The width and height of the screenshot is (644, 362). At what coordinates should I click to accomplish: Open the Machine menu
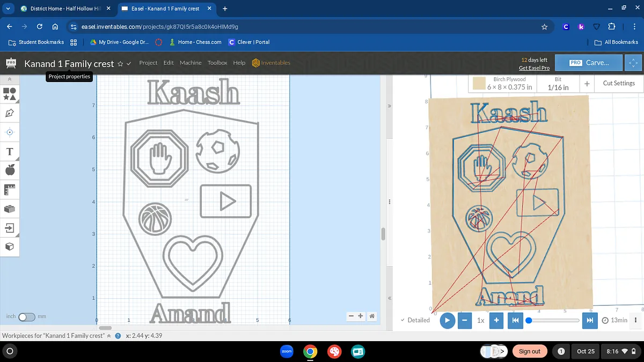point(191,63)
